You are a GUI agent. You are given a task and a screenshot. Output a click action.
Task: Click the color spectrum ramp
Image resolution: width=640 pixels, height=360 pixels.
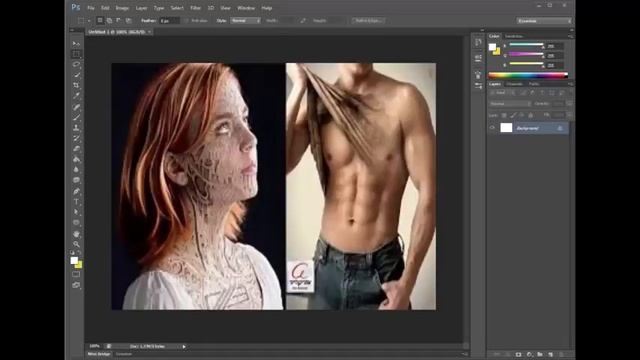(x=528, y=75)
